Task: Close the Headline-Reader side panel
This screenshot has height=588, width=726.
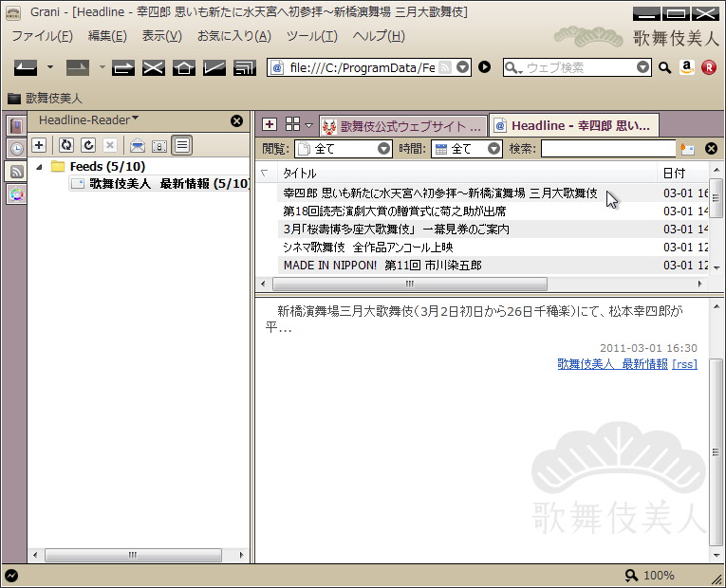Action: click(236, 120)
